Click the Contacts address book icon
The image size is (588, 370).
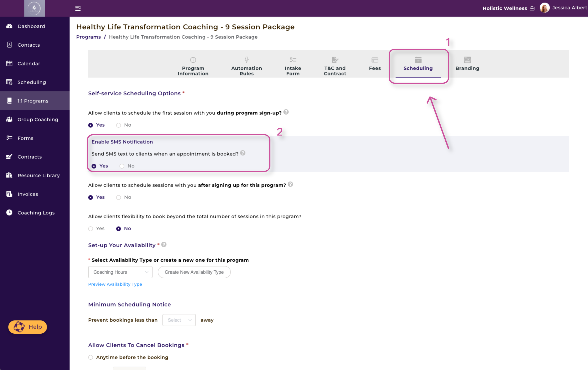click(9, 45)
